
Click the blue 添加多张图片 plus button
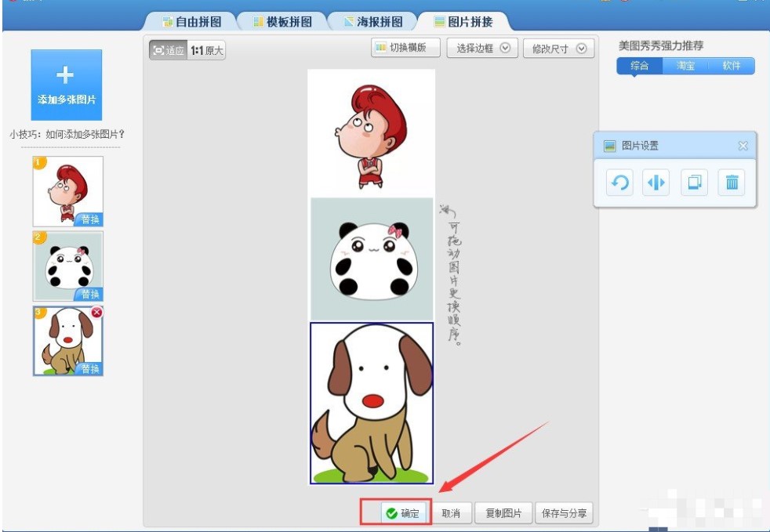pos(67,85)
